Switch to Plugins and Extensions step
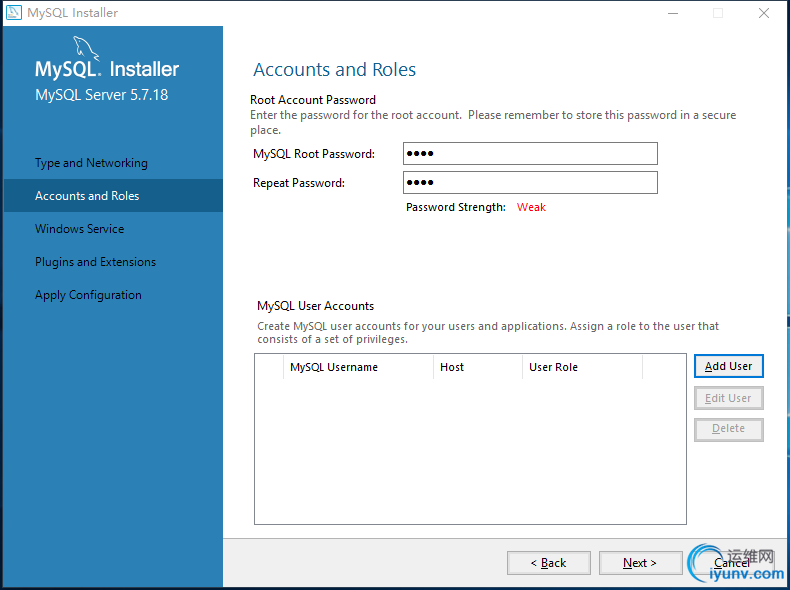This screenshot has width=790, height=590. click(x=95, y=262)
